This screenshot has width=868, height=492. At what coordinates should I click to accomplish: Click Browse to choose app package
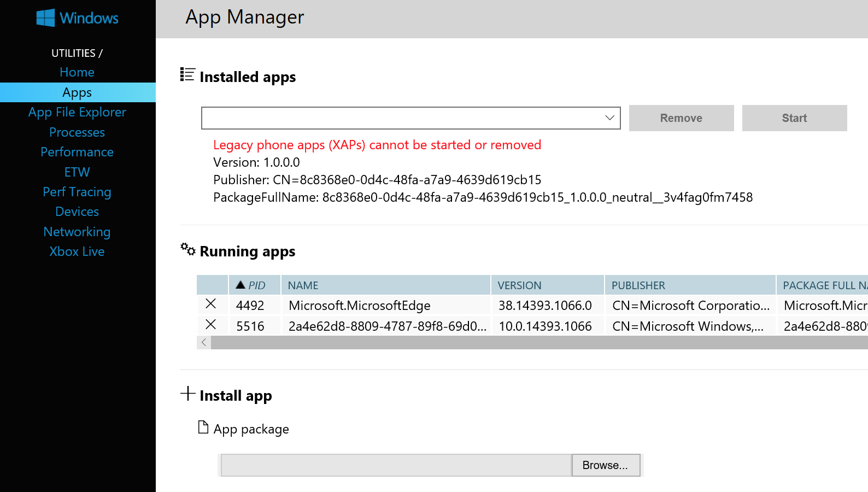(x=605, y=465)
